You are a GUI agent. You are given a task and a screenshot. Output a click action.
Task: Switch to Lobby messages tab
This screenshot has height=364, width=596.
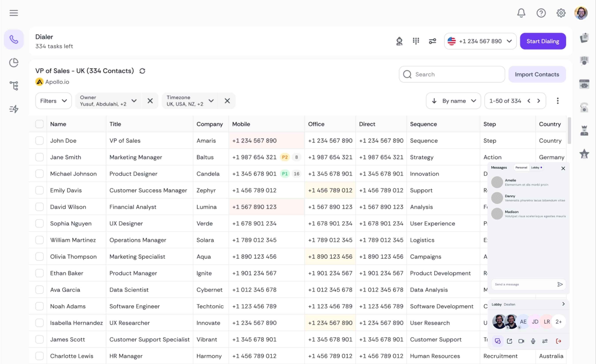[536, 167]
